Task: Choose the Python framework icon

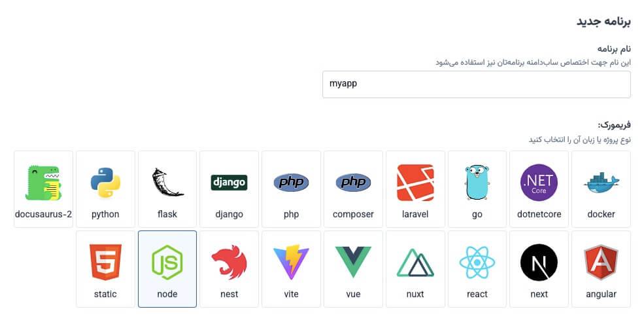Action: click(x=105, y=183)
